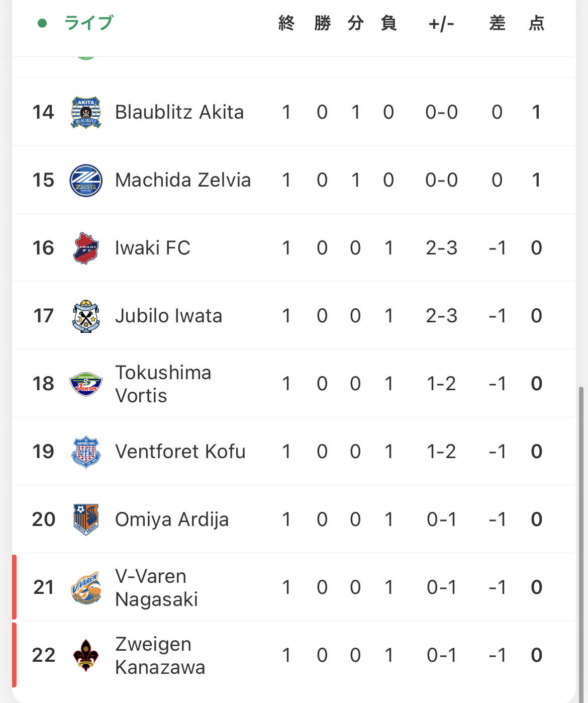The width and height of the screenshot is (588, 703).
Task: Sort the table by 点 points column
Action: coord(536,23)
